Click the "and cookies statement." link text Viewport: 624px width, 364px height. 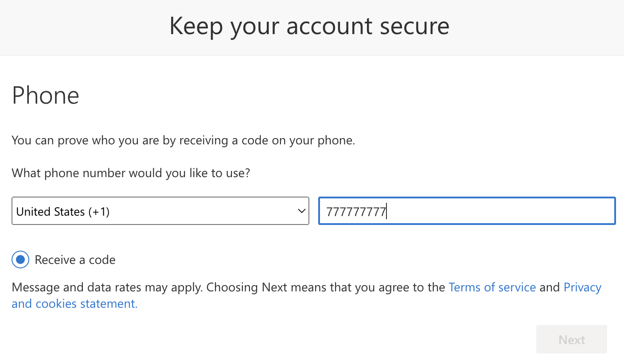(74, 304)
